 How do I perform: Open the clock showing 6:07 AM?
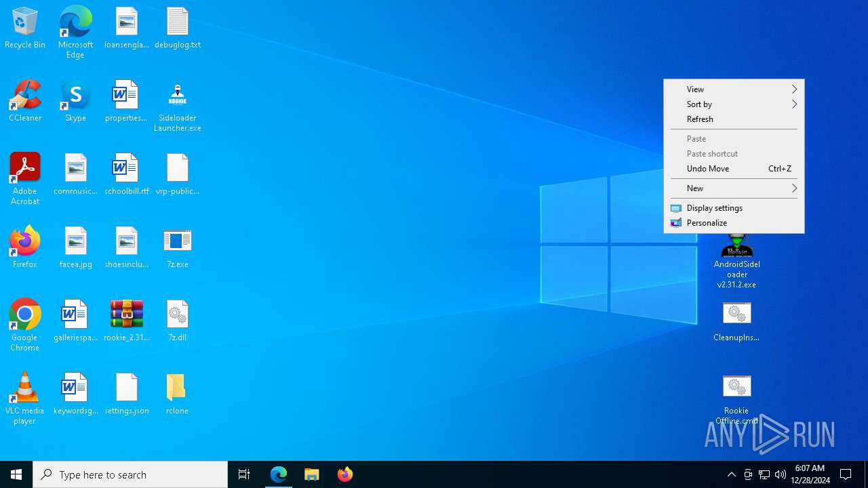point(810,474)
